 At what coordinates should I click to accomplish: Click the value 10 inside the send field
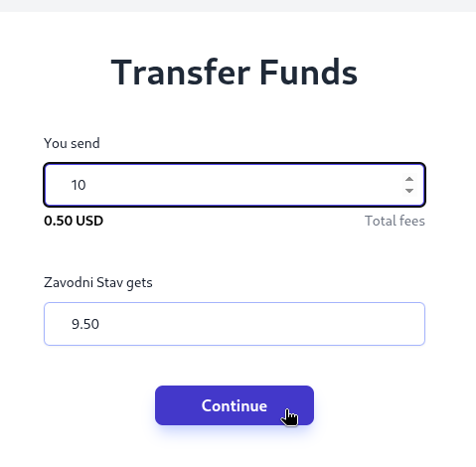(x=79, y=185)
